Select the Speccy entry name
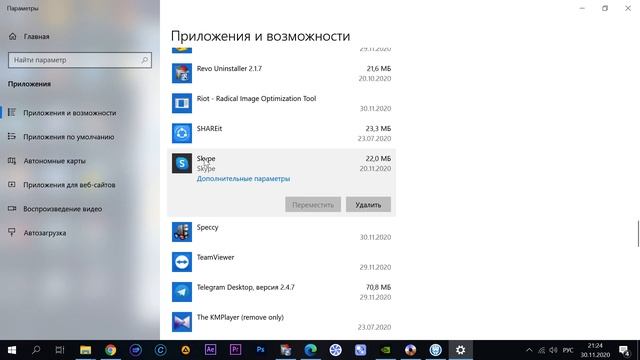Image resolution: width=640 pixels, height=360 pixels. click(x=207, y=228)
